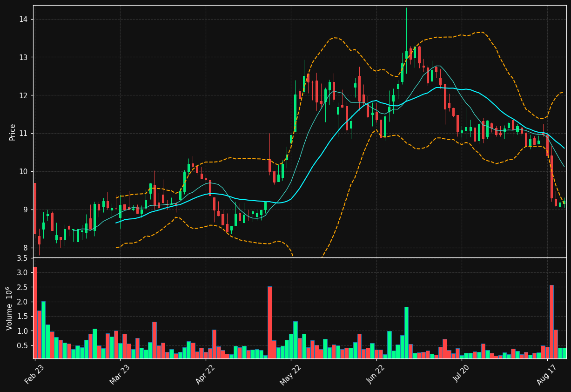The image size is (571, 392).
Task: Click the 3.5 volume axis tick
Action: [x=23, y=258]
